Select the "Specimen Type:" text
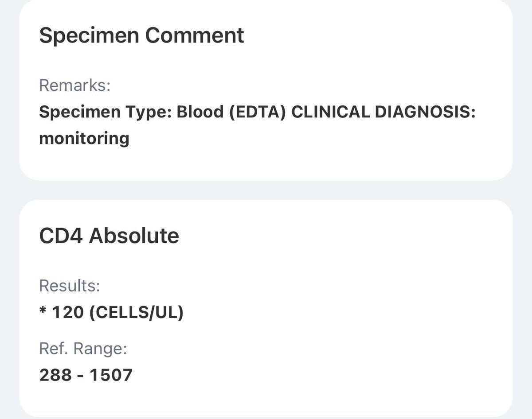This screenshot has width=532, height=419. (105, 112)
